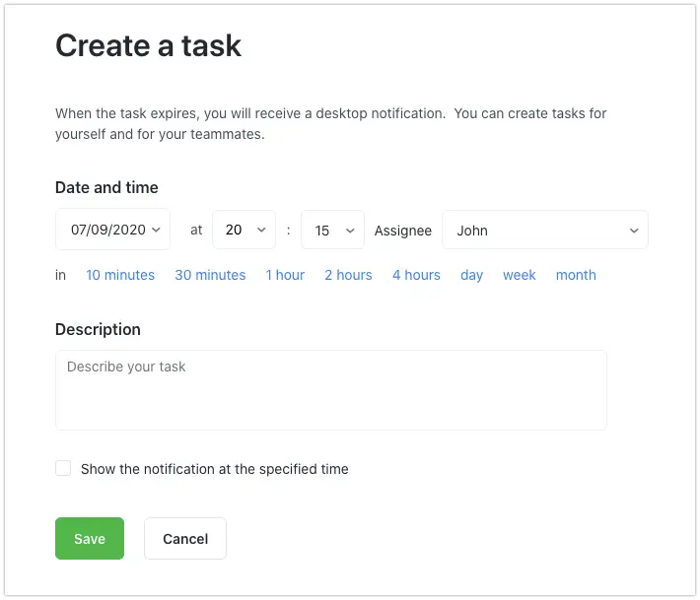This screenshot has height=600, width=700.
Task: Click the Assignee field label
Action: 402,231
